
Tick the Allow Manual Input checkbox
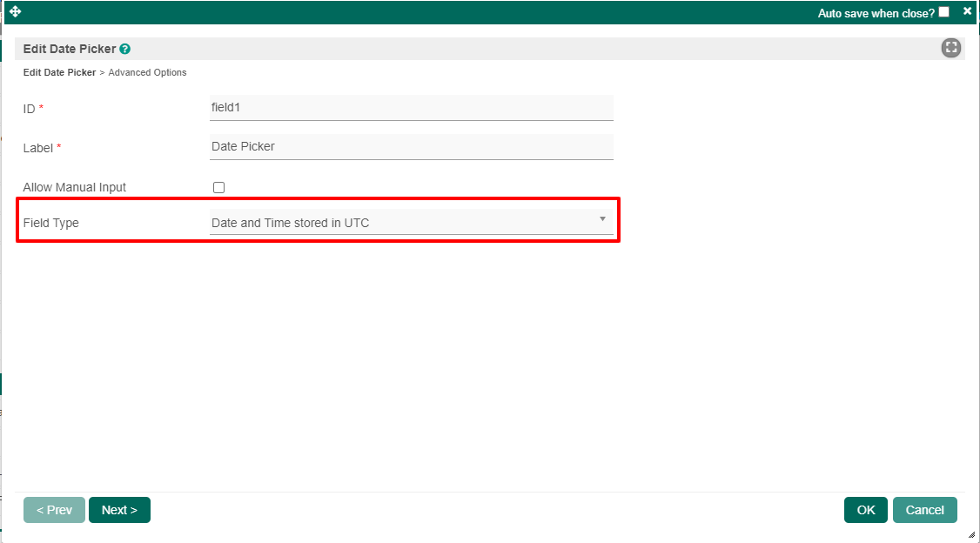[218, 187]
